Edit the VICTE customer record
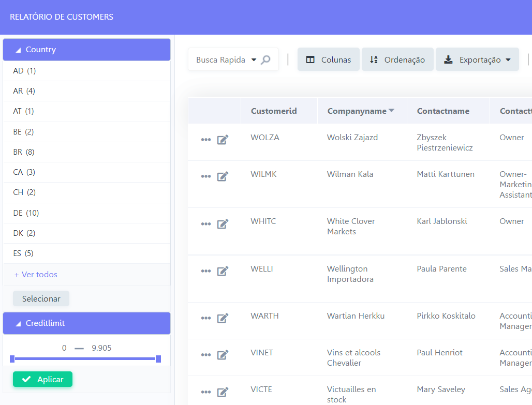Screen dimensions: 532x405 (223, 392)
